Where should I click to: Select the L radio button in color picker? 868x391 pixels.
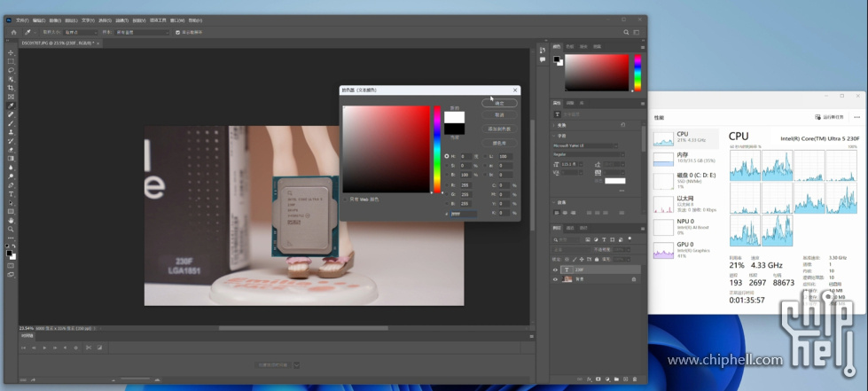(x=486, y=156)
